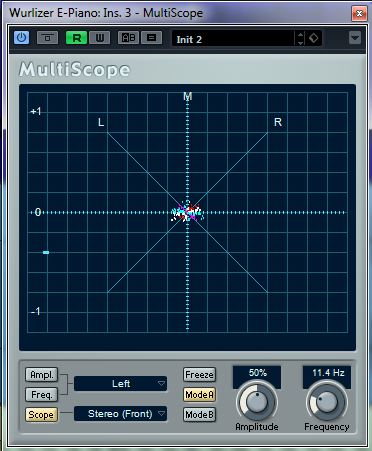372x451 pixels.
Task: Select the Ampl. analysis mode
Action: 42,375
